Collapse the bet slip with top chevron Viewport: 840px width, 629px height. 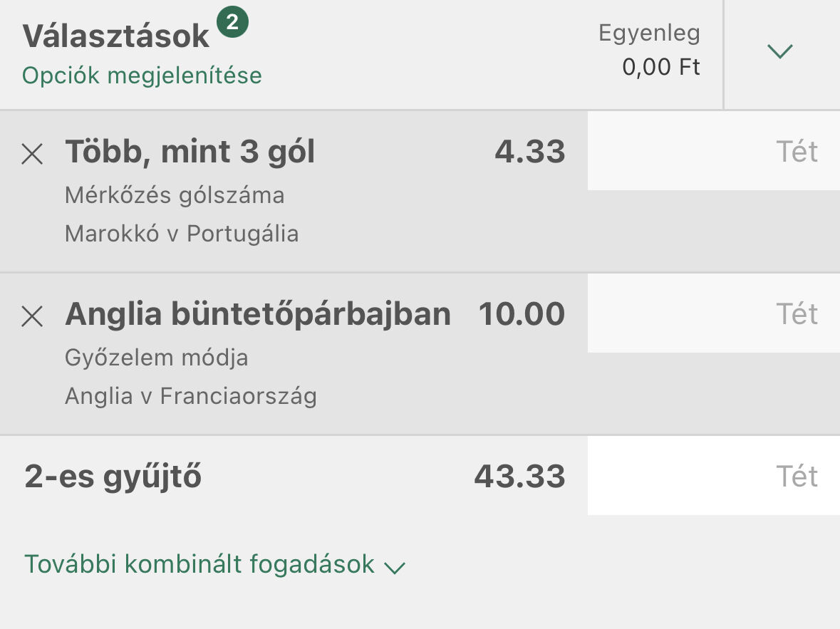click(x=780, y=51)
